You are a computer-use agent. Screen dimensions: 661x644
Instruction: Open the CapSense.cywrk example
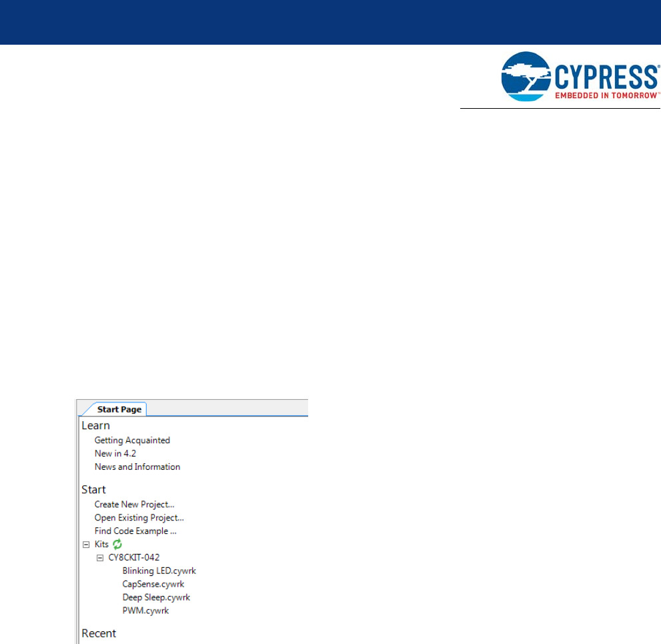pos(153,584)
